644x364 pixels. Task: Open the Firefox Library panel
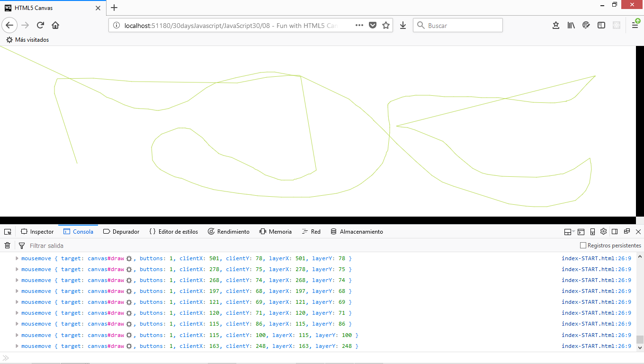click(571, 25)
